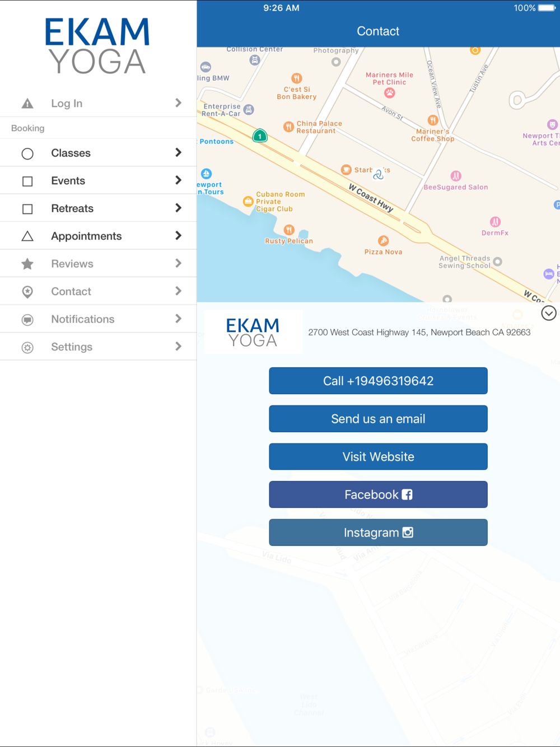Click the Ekam Yoga sidebar header logo
The width and height of the screenshot is (560, 747).
[97, 46]
